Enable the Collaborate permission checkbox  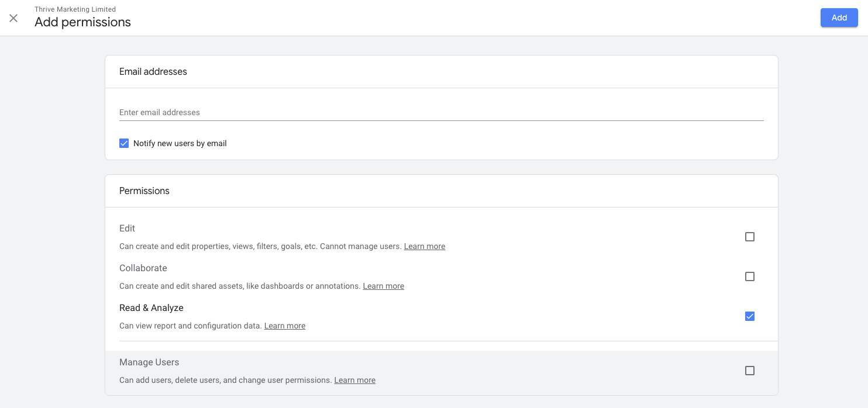750,276
